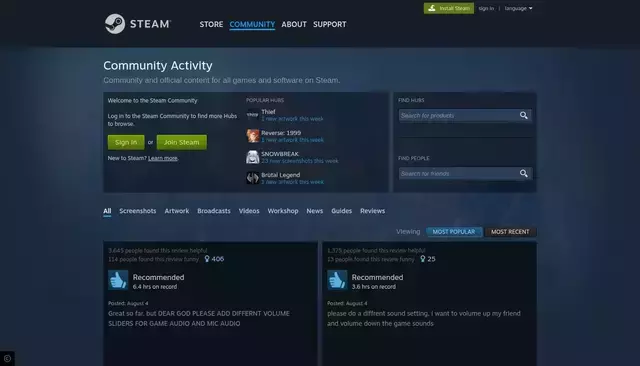Click Recommended on 3.6 hrs review
This screenshot has height=366, width=640.
(x=378, y=277)
